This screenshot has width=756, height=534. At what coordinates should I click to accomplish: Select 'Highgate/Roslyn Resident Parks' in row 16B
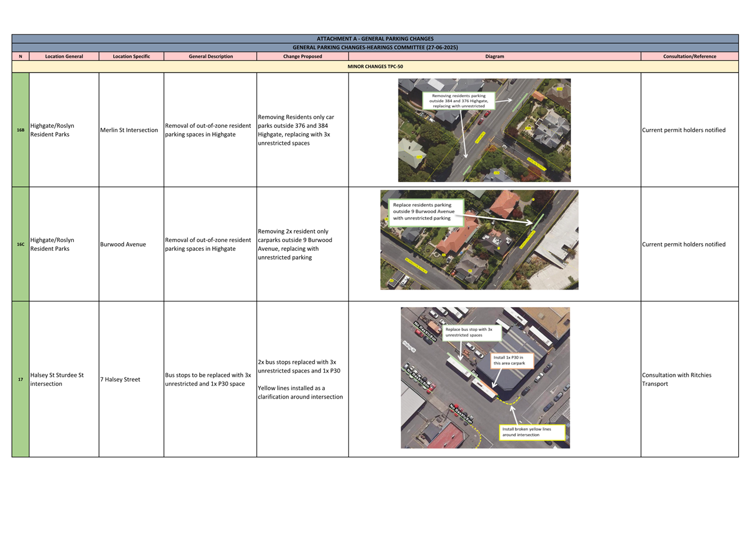[x=52, y=130]
